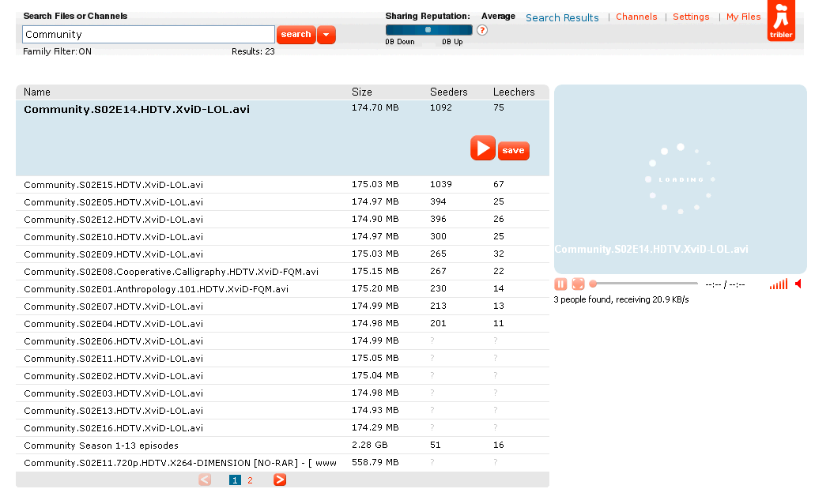Select Community.S02E10.HDTV.XviD-LOL.avi row
The height and width of the screenshot is (504, 830).
point(283,237)
